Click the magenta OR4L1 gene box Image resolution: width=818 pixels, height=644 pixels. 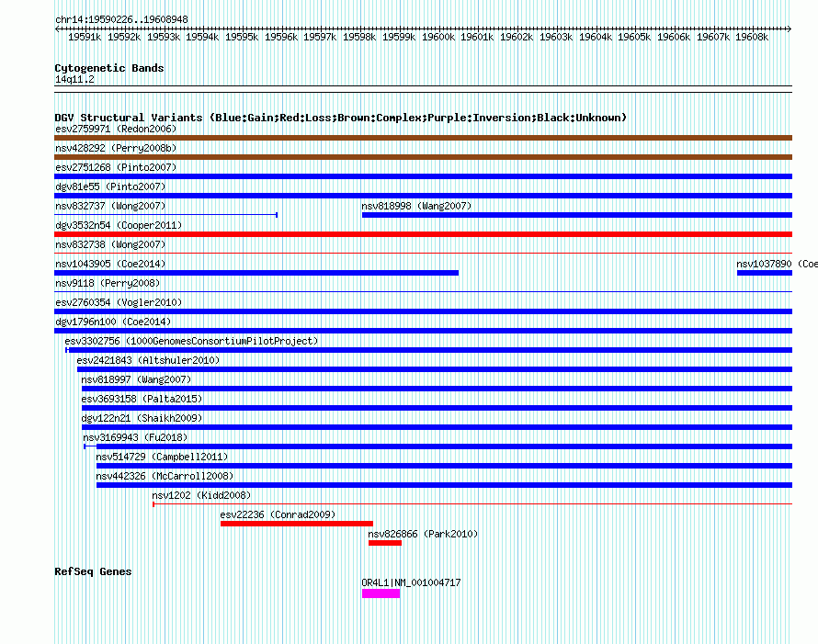[381, 593]
